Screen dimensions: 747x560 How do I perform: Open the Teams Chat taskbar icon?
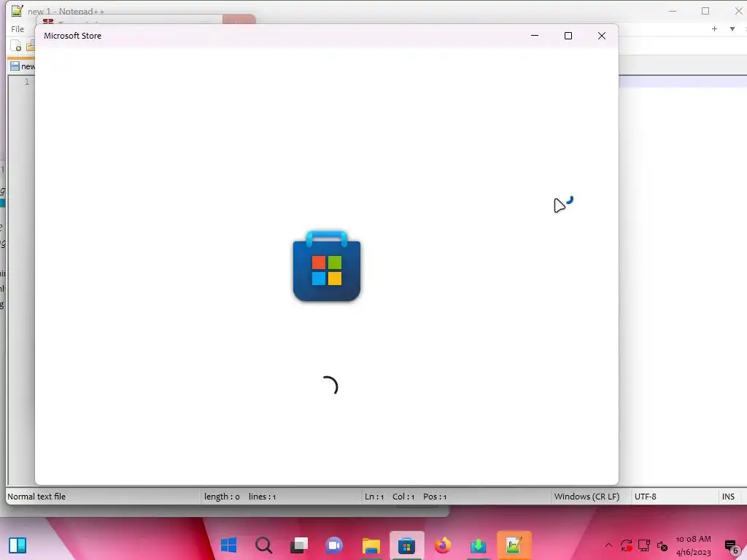[334, 545]
